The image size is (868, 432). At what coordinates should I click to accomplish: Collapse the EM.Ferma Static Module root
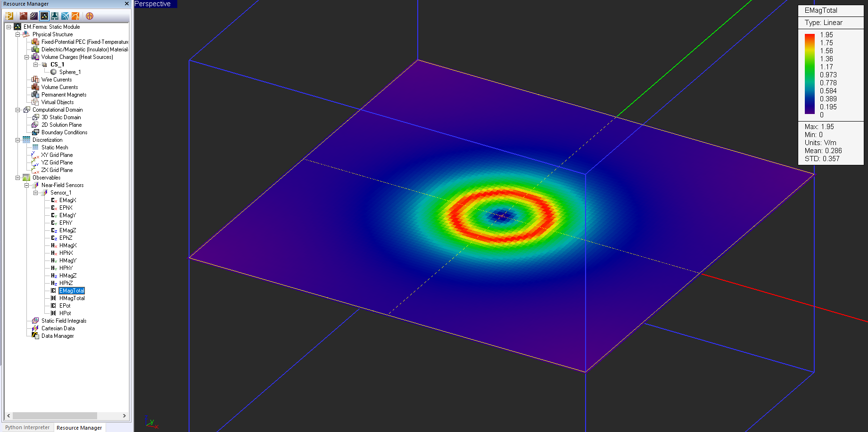coord(8,27)
